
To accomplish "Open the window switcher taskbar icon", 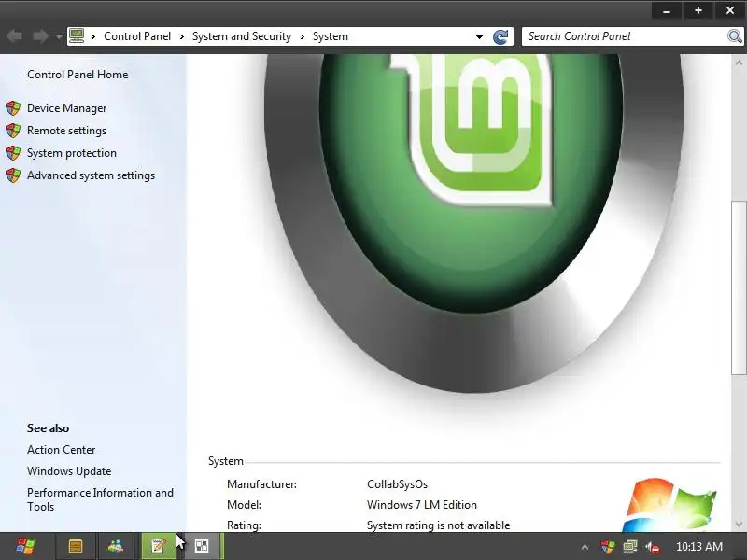I will coord(202,546).
